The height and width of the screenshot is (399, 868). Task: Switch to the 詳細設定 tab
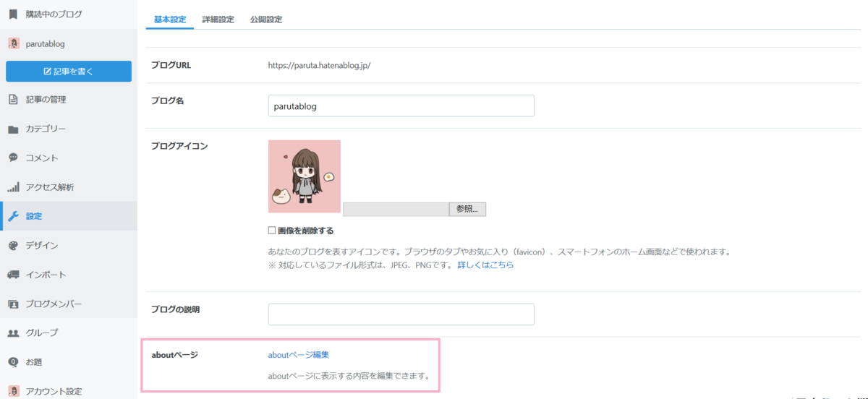coord(218,20)
